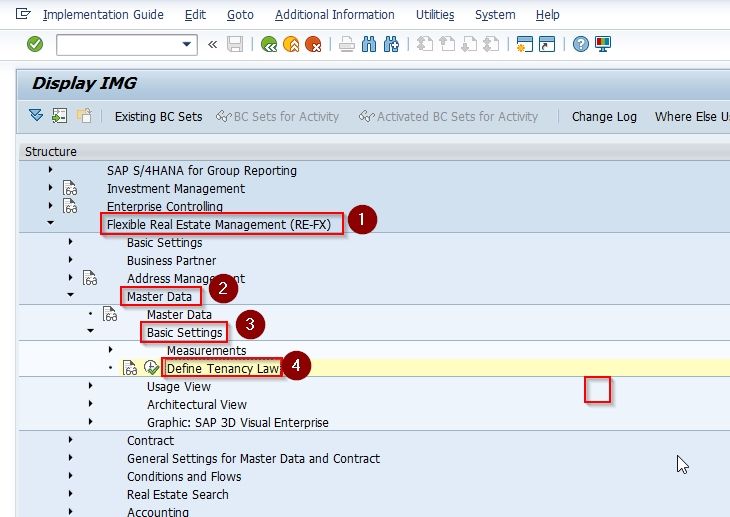Open the Implementation Guide menu
The width and height of the screenshot is (730, 517).
click(x=103, y=15)
